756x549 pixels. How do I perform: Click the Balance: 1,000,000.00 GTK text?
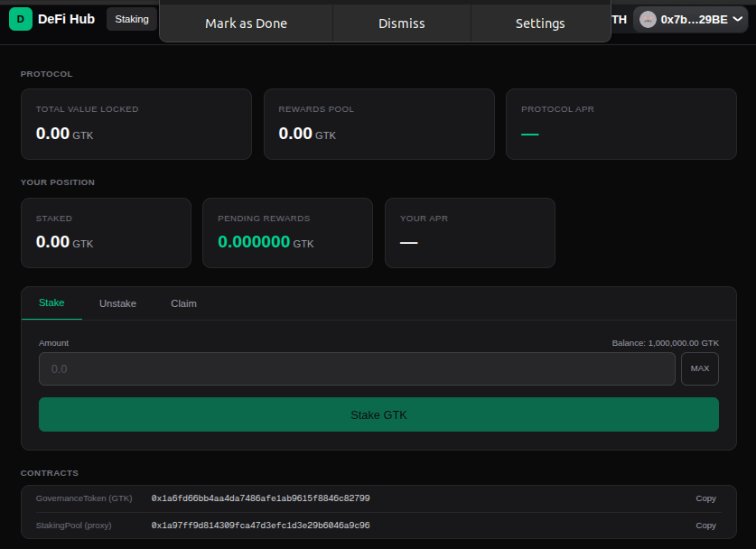pos(666,343)
